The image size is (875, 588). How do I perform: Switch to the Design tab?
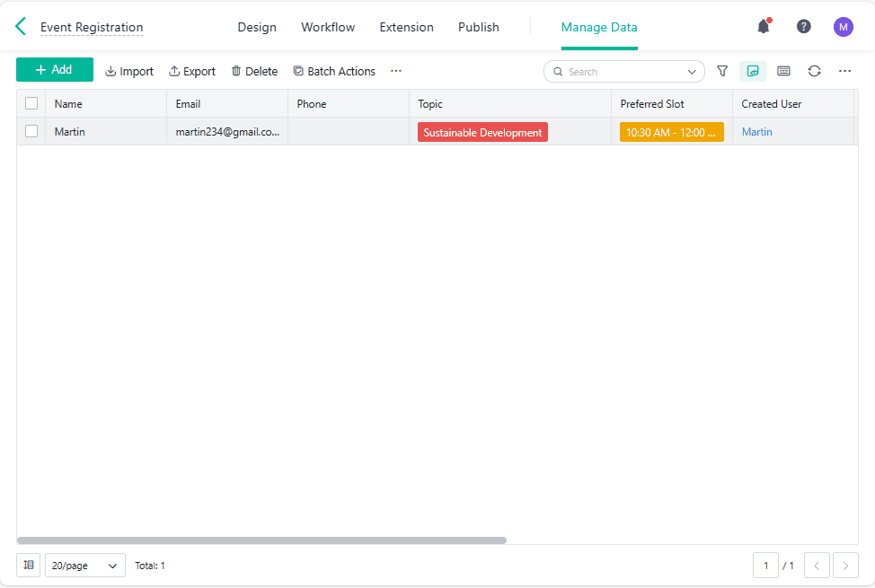coord(257,27)
